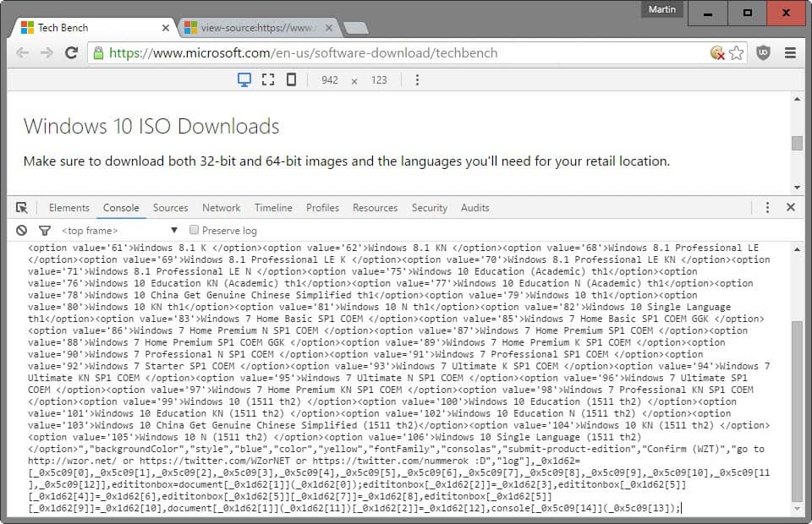Image resolution: width=812 pixels, height=524 pixels.
Task: Clear the console messages
Action: coord(22,230)
